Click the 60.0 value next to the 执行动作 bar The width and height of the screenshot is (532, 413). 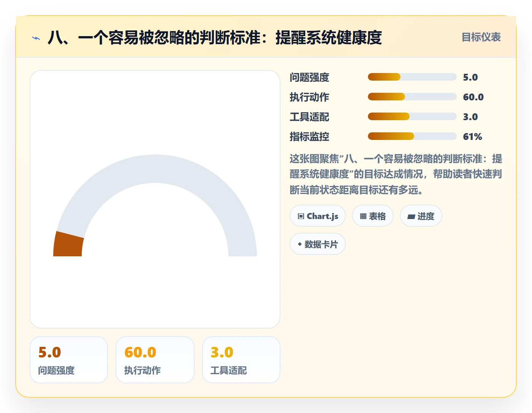click(x=473, y=97)
